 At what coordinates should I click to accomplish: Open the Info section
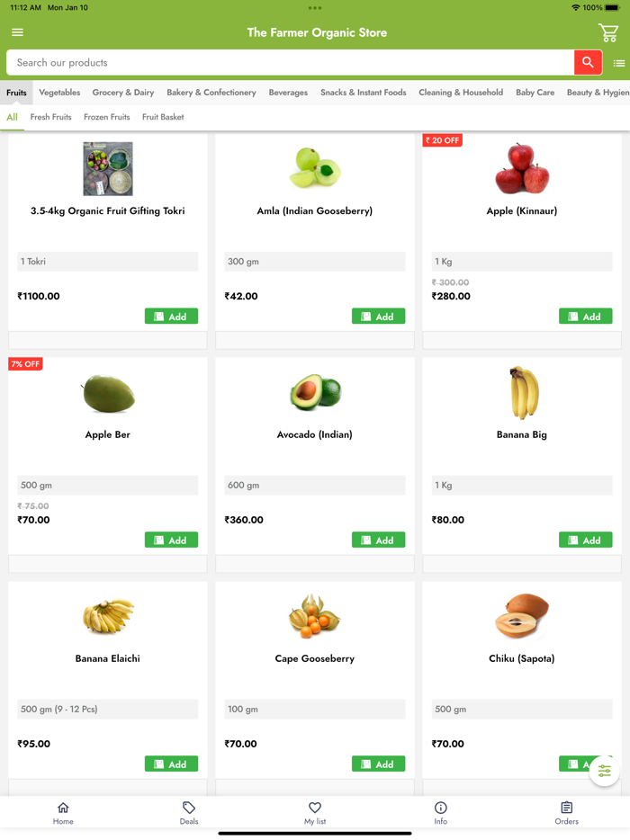pos(440,814)
